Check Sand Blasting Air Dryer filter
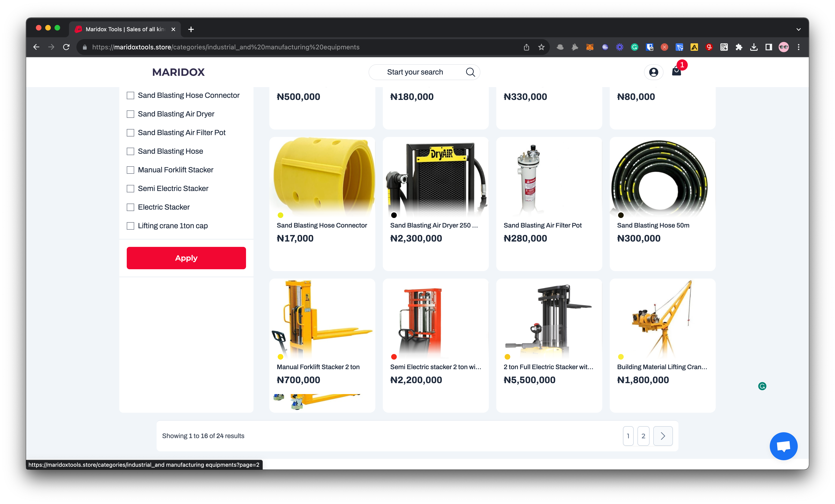The image size is (835, 504). 130,114
